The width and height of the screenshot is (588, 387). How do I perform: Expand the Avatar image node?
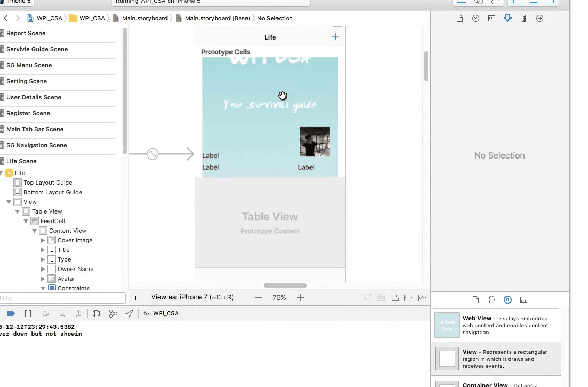click(43, 279)
